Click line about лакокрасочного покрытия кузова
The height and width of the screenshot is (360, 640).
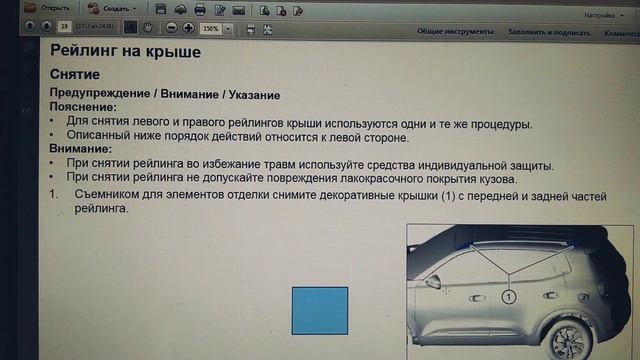(292, 178)
